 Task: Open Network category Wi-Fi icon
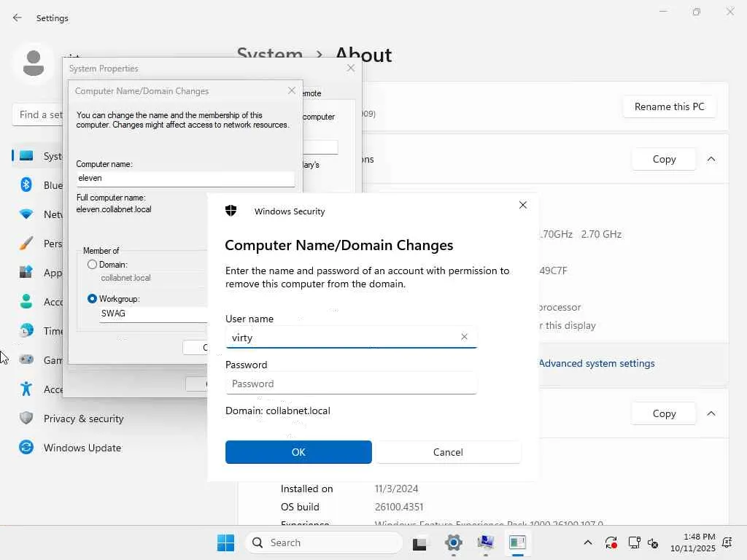tap(26, 214)
